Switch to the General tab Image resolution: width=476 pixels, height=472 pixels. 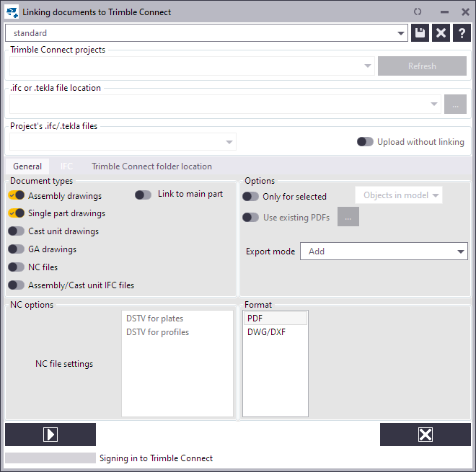(x=27, y=166)
